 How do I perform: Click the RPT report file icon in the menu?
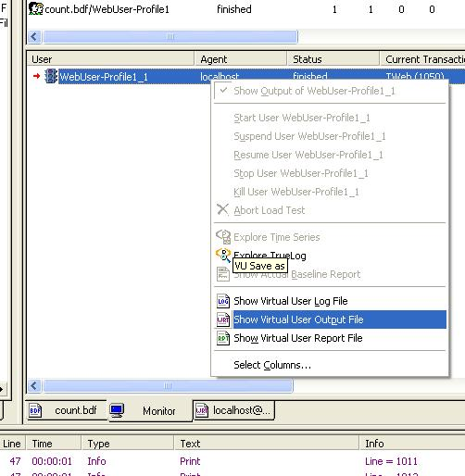(x=223, y=338)
